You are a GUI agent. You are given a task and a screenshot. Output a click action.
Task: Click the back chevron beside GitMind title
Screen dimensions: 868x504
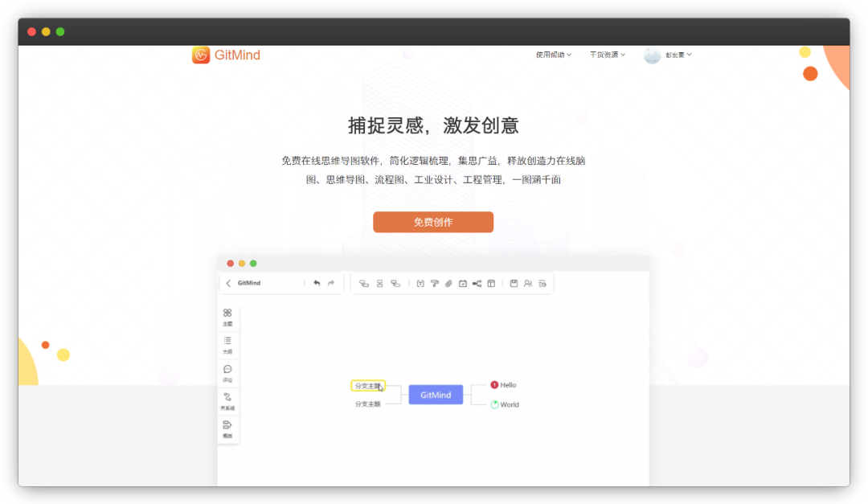(x=228, y=283)
